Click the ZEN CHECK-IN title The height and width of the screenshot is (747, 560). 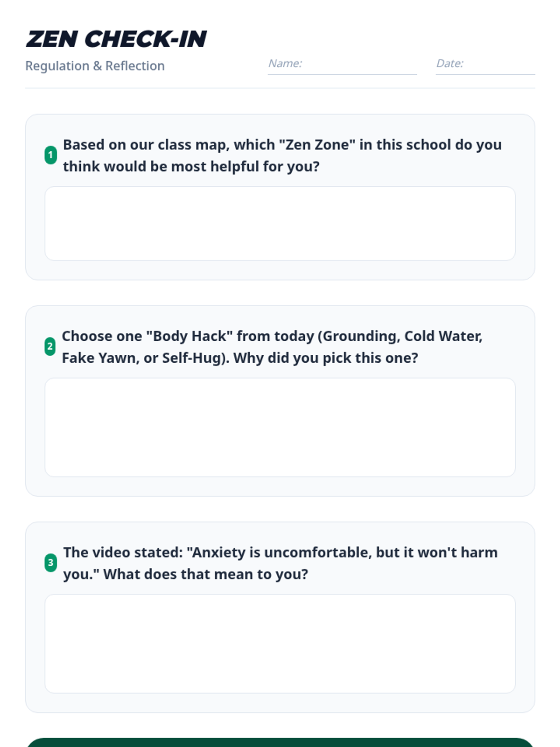(116, 39)
